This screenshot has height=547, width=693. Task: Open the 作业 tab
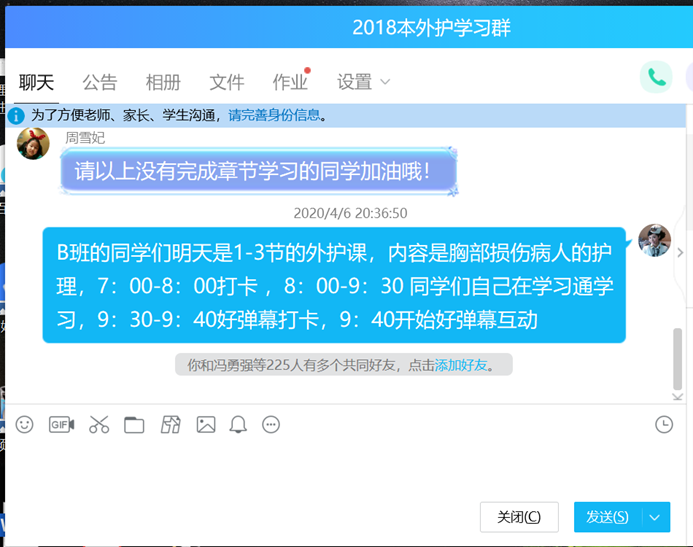pos(290,83)
